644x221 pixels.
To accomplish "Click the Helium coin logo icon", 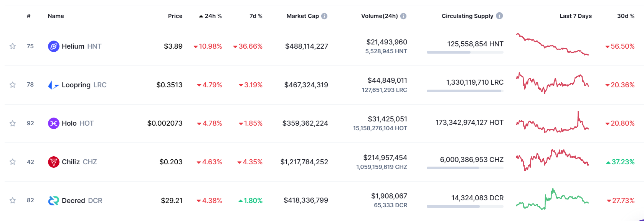I will [53, 46].
